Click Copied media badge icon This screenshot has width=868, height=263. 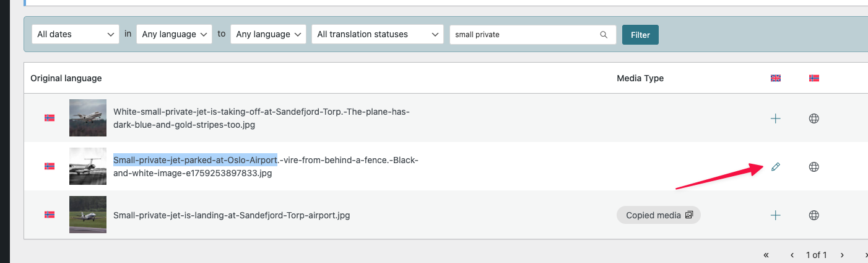688,215
